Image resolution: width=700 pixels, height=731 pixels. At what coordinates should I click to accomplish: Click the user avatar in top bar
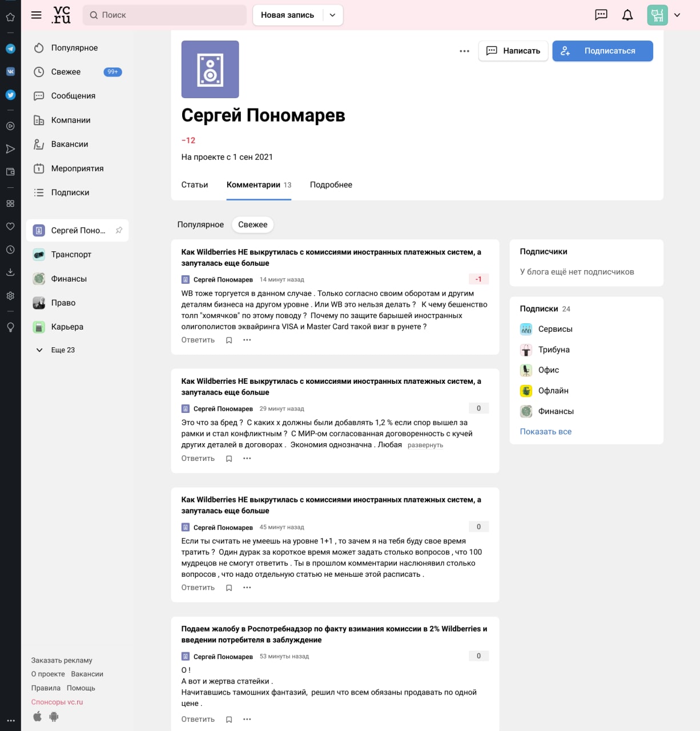click(x=657, y=15)
